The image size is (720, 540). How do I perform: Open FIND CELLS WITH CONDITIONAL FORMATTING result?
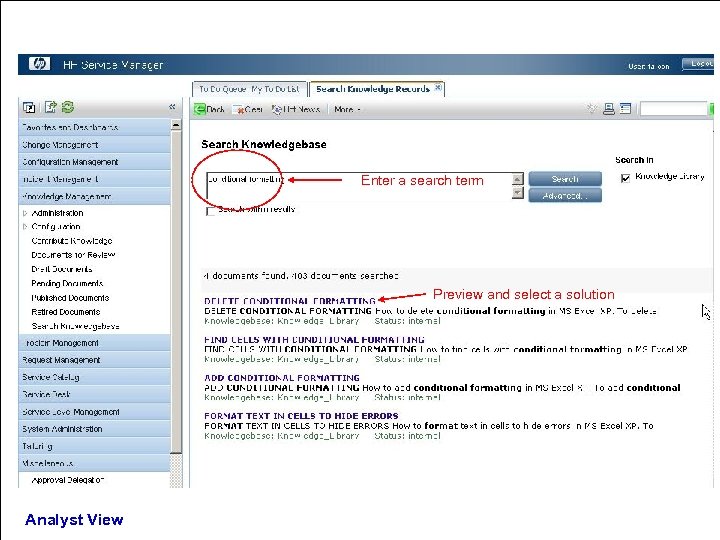[314, 340]
